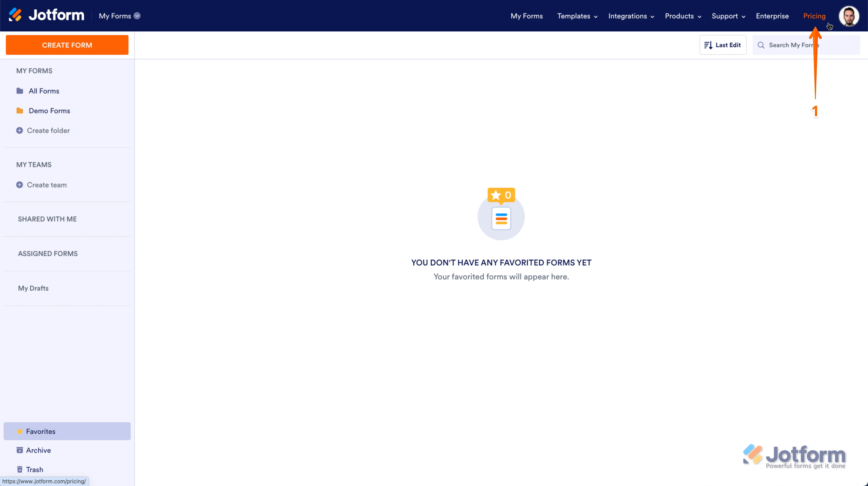
Task: Click the orange Demo Forms folder icon
Action: click(20, 111)
